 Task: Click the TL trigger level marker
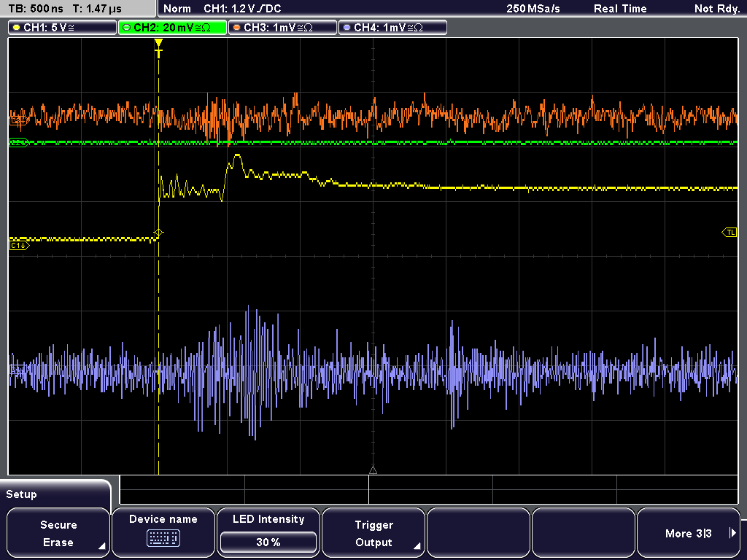[x=729, y=233]
